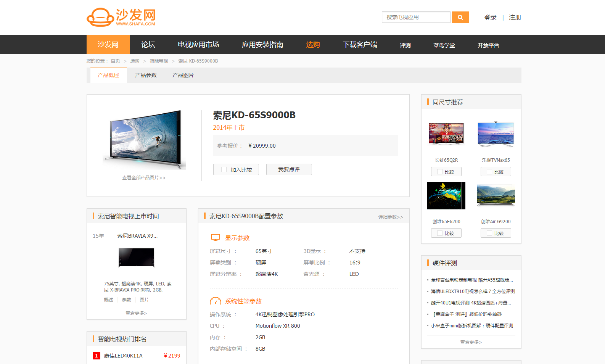
Task: Open 论坛 forum menu item
Action: [148, 45]
